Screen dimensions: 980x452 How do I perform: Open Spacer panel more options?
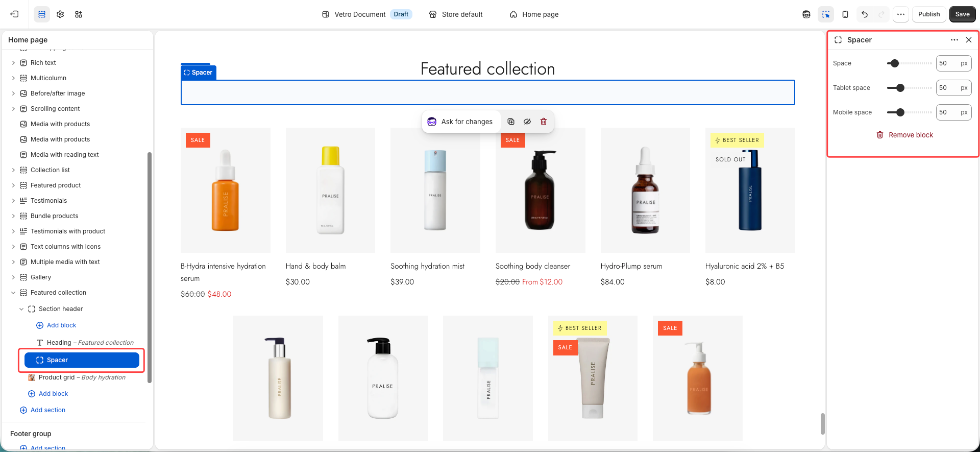954,40
